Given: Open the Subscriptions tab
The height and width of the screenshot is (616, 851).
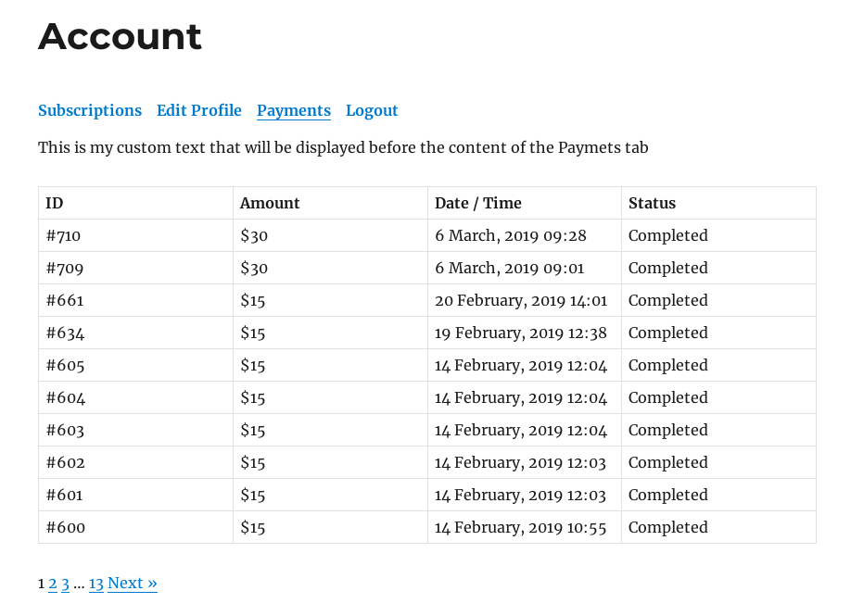Looking at the screenshot, I should tap(90, 110).
